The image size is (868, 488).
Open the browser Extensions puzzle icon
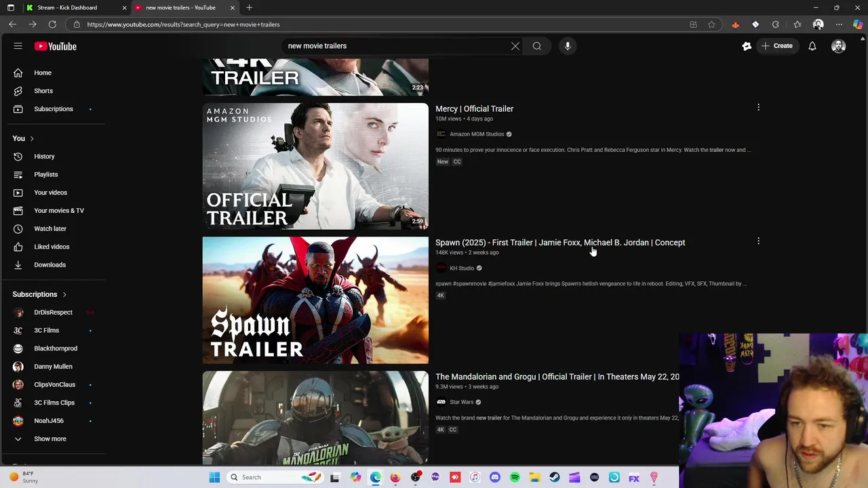(776, 24)
